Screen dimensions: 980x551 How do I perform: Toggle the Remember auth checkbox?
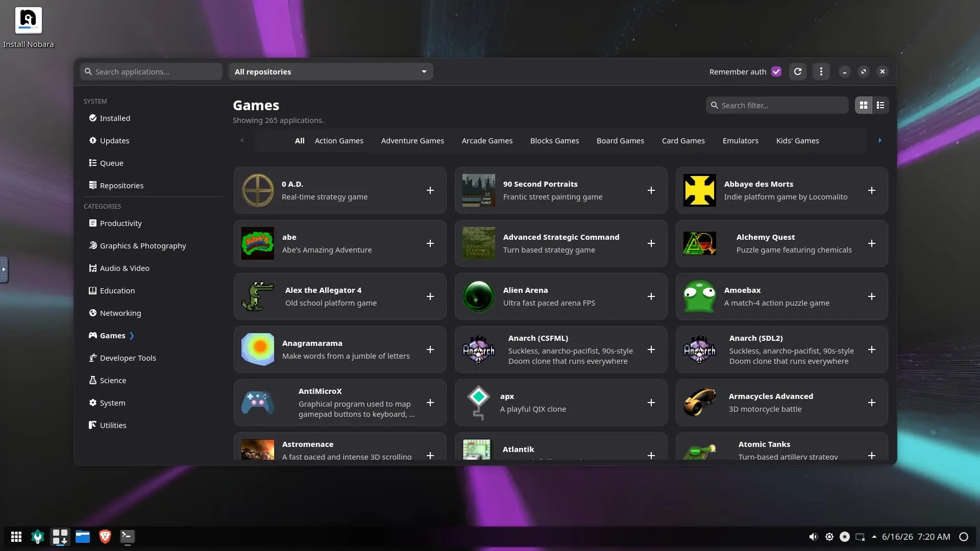click(776, 71)
